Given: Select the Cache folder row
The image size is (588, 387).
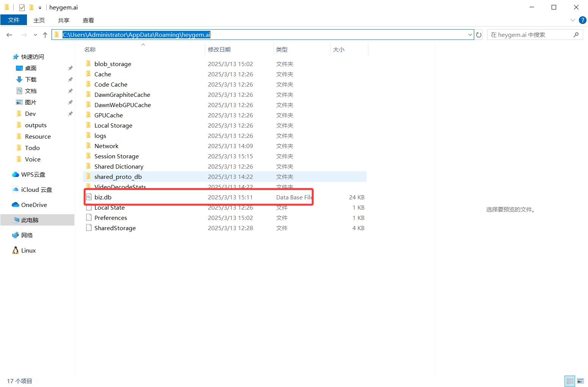Looking at the screenshot, I should click(225, 74).
